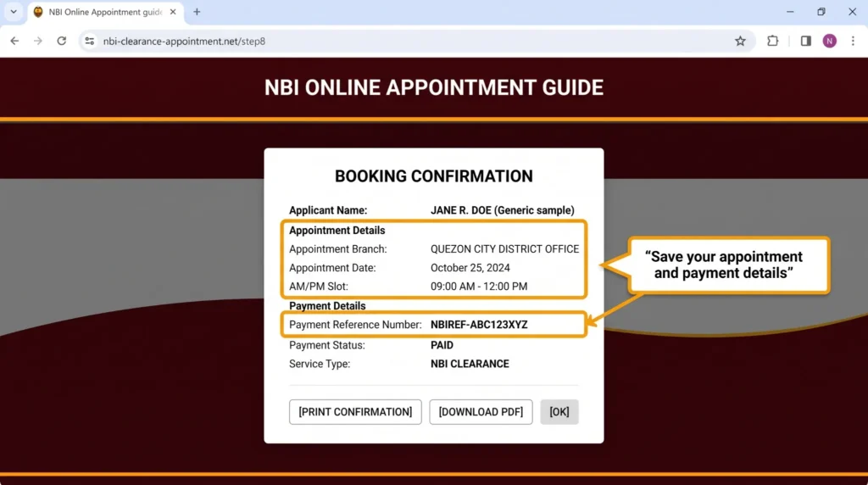868x485 pixels.
Task: Open the Extensions puzzle icon
Action: (x=772, y=41)
